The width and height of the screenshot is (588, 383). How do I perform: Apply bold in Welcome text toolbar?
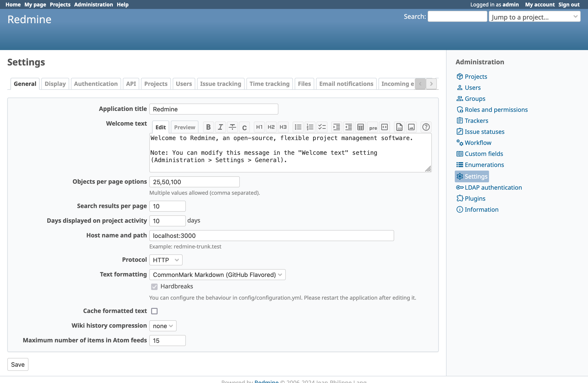[208, 127]
